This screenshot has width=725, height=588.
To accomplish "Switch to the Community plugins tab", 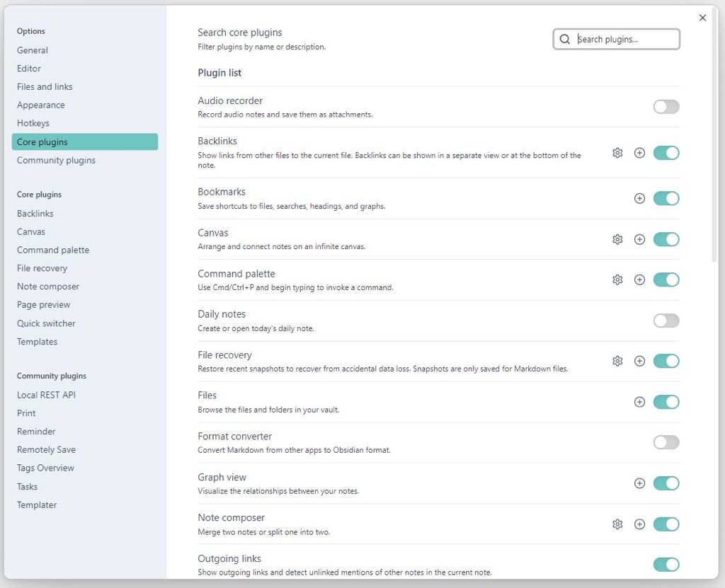I will tap(56, 161).
